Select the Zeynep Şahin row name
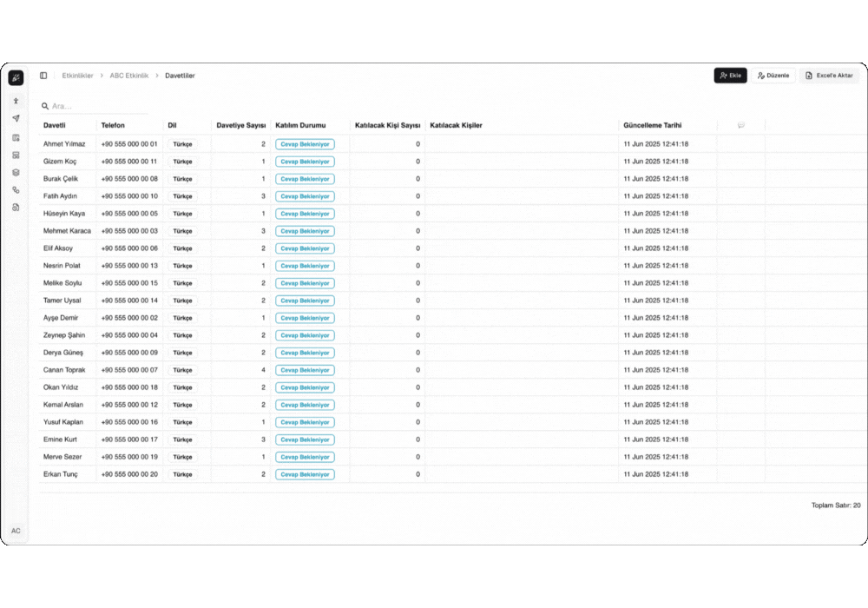This screenshot has height=608, width=868. 64,335
